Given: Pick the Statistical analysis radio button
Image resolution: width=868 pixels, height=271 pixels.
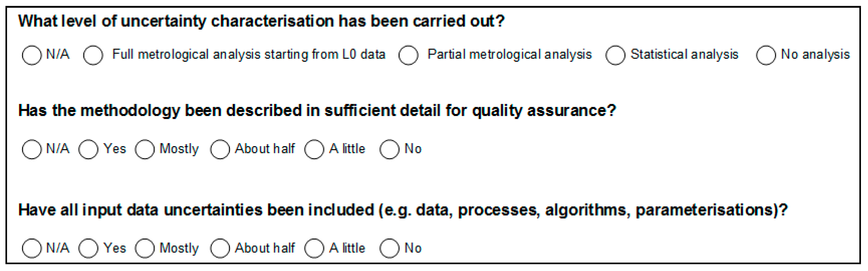Looking at the screenshot, I should point(615,55).
